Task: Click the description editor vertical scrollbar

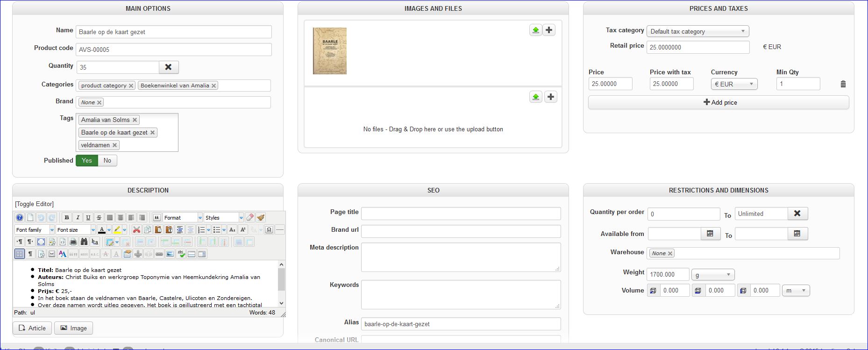Action: (x=281, y=284)
